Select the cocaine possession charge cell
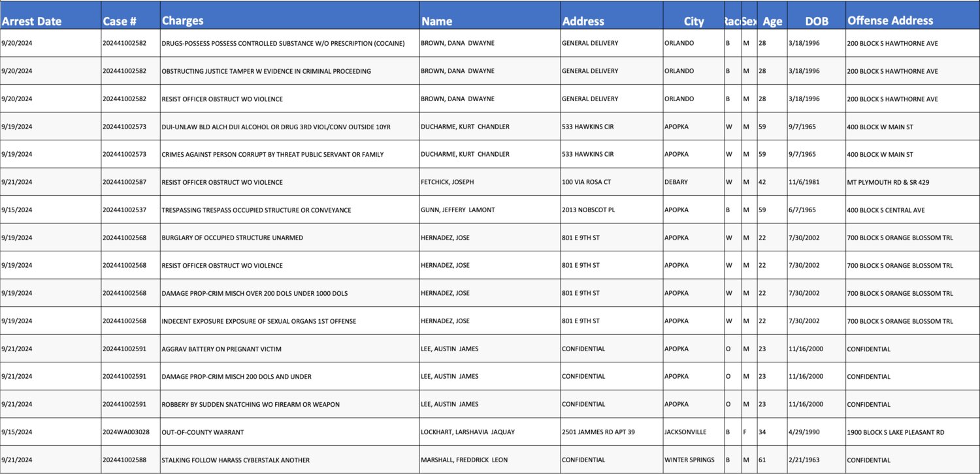This screenshot has height=474, width=980. [x=290, y=43]
